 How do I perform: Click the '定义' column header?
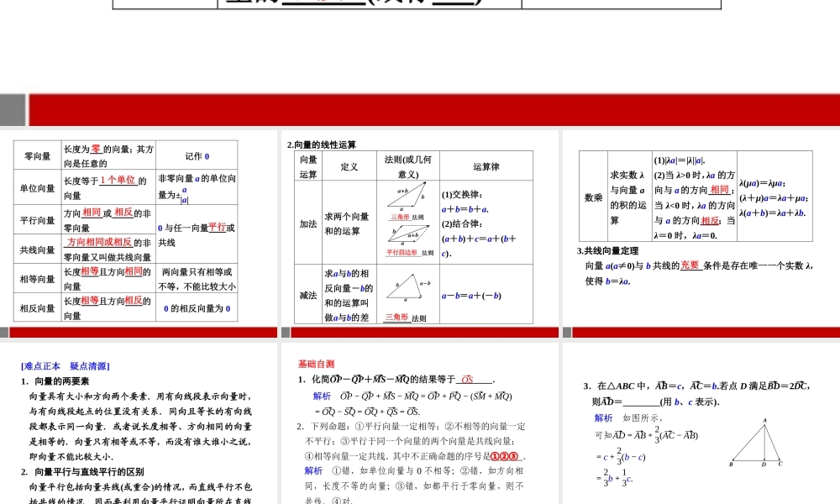click(349, 166)
